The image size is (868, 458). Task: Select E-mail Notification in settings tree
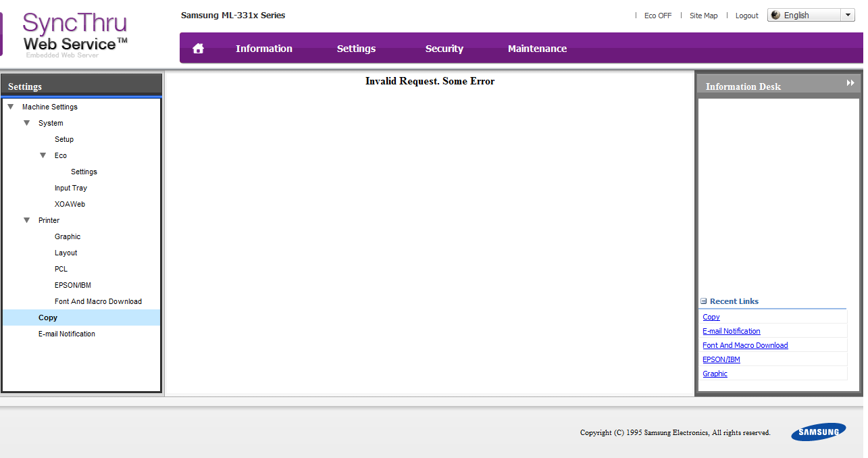tap(67, 334)
